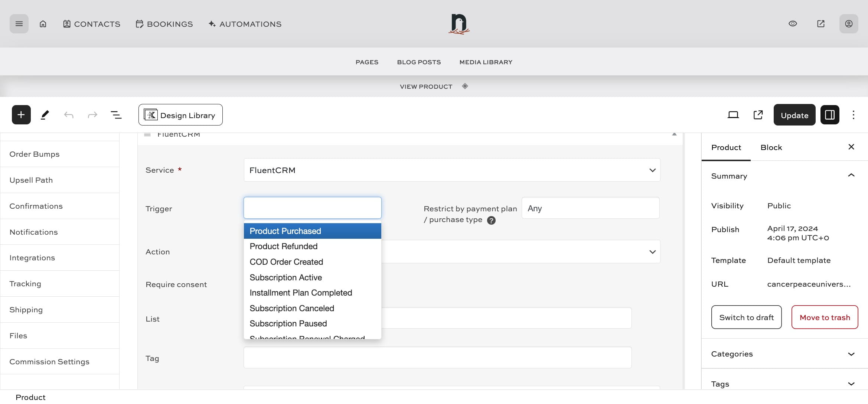Viewport: 868px width, 404px height.
Task: Toggle the Settings sidebar panel icon
Action: 829,114
